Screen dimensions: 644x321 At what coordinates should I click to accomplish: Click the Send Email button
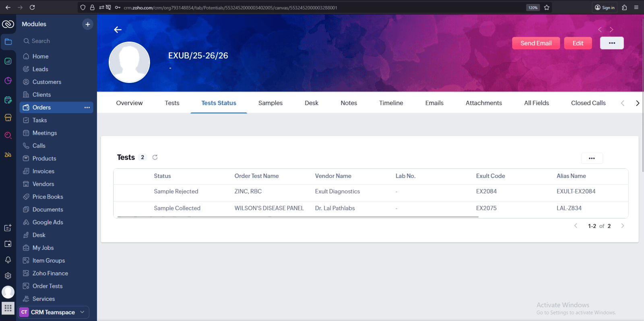pos(536,43)
